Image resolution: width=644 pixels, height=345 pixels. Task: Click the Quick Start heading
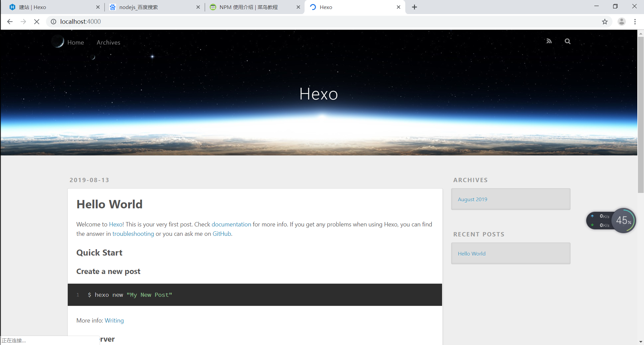(99, 253)
